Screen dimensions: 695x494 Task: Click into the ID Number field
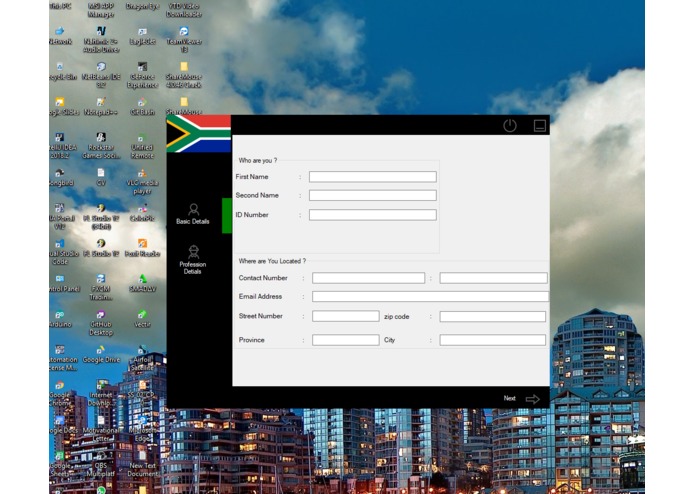coord(373,215)
